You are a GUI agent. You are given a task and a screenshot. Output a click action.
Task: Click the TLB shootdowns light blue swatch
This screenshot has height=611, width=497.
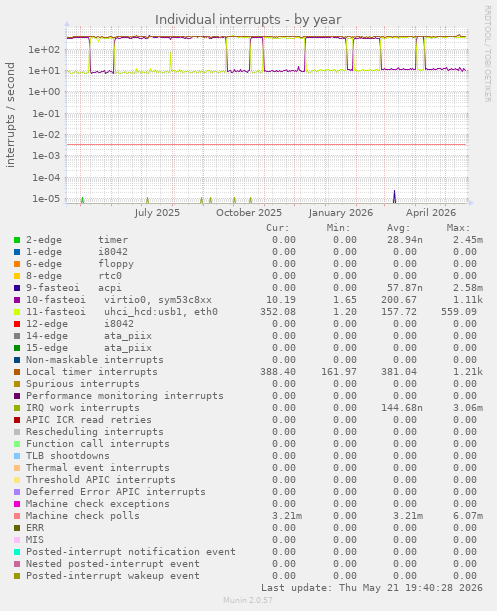click(17, 456)
